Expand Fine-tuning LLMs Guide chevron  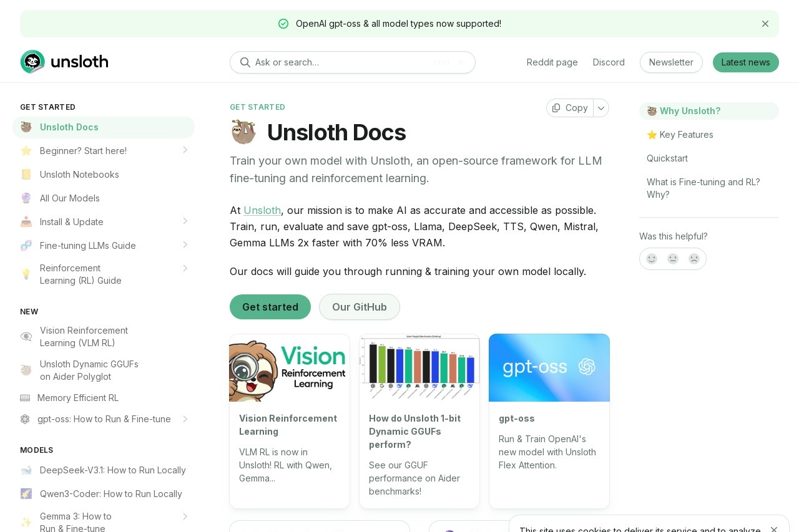point(185,245)
